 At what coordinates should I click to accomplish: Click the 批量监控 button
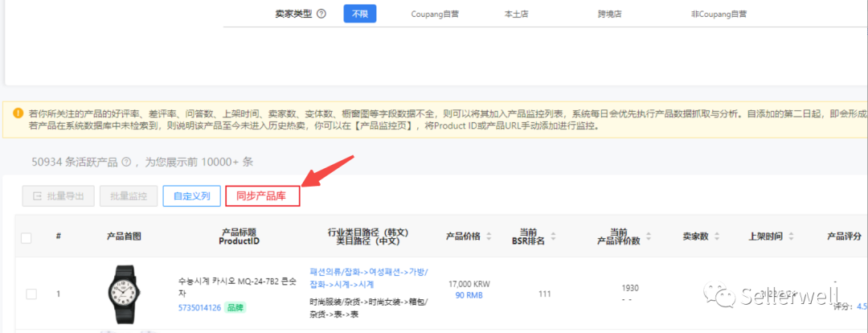point(129,196)
